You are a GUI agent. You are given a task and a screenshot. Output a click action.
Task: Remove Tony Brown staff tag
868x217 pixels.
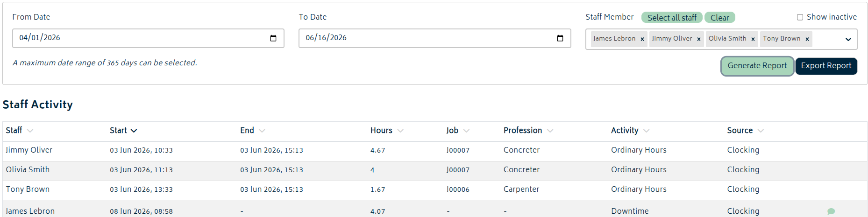pyautogui.click(x=807, y=39)
